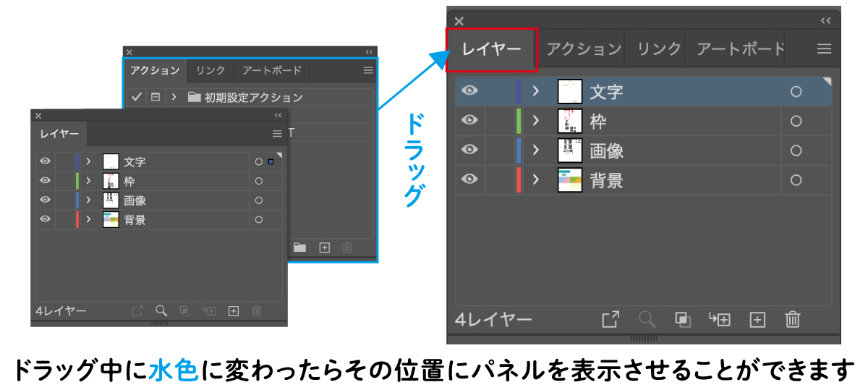
Task: Click new action set folder icon in Actions panel
Action: (x=299, y=247)
